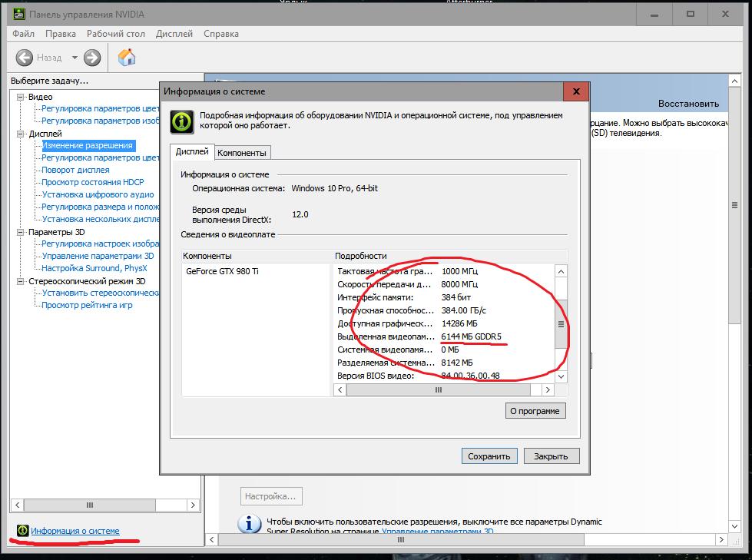Switch to the Компоненты tab
This screenshot has width=752, height=560.
tap(242, 152)
